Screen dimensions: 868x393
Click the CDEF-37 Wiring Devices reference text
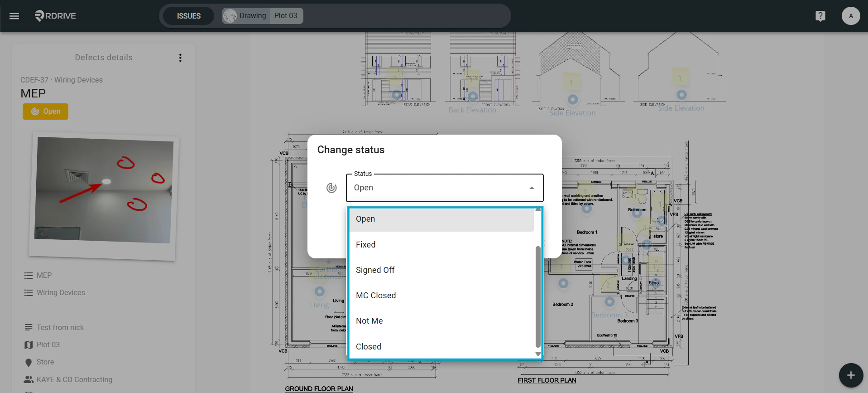(x=62, y=80)
